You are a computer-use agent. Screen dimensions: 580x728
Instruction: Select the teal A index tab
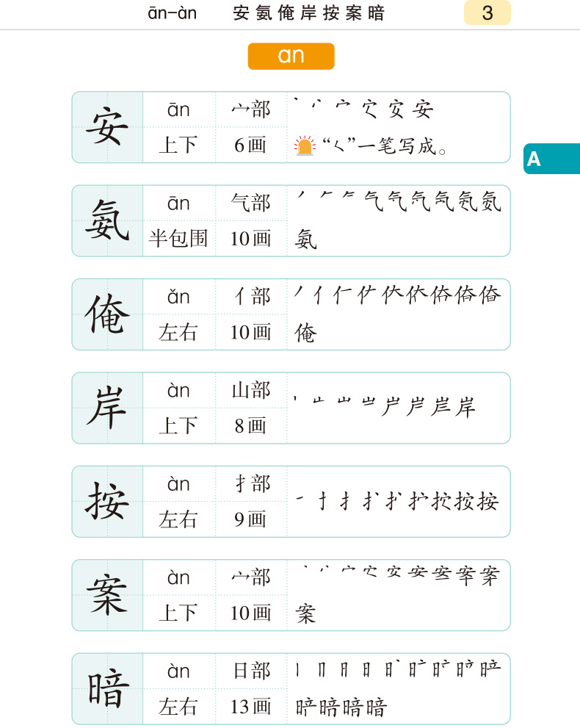551,159
